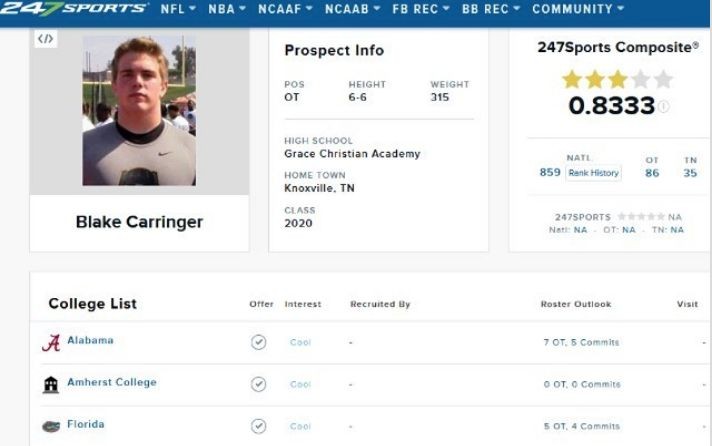
Task: Click Blake Carringer's profile photo
Action: click(x=139, y=111)
